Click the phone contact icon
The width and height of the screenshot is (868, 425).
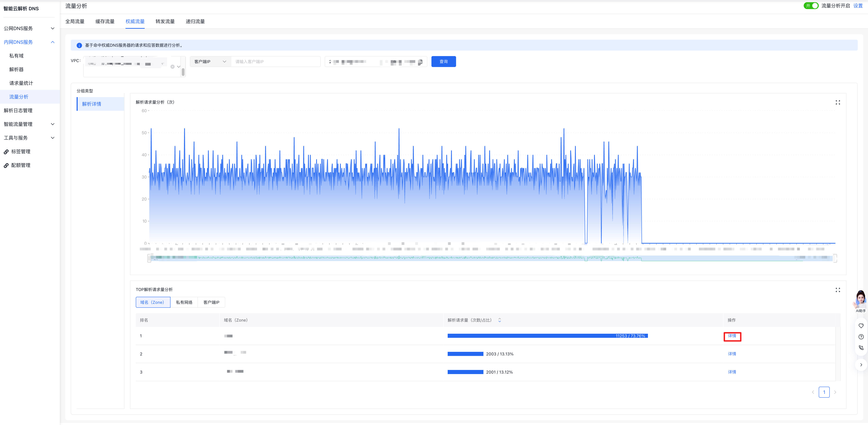[x=861, y=348]
